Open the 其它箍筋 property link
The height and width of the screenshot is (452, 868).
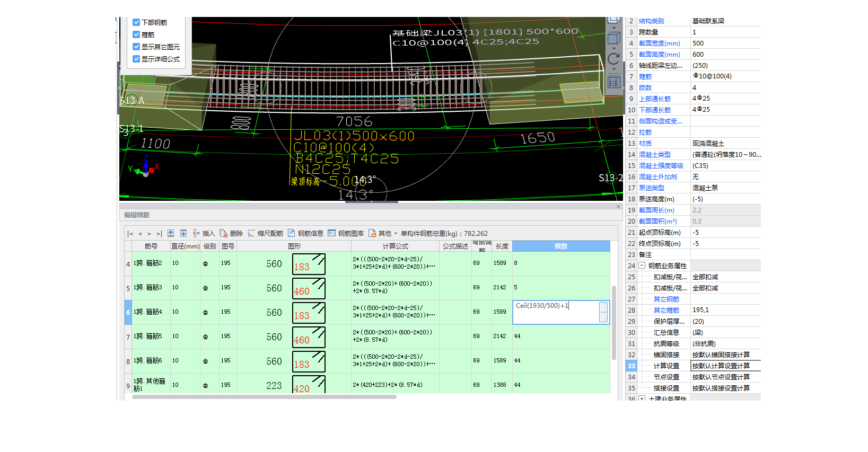666,311
